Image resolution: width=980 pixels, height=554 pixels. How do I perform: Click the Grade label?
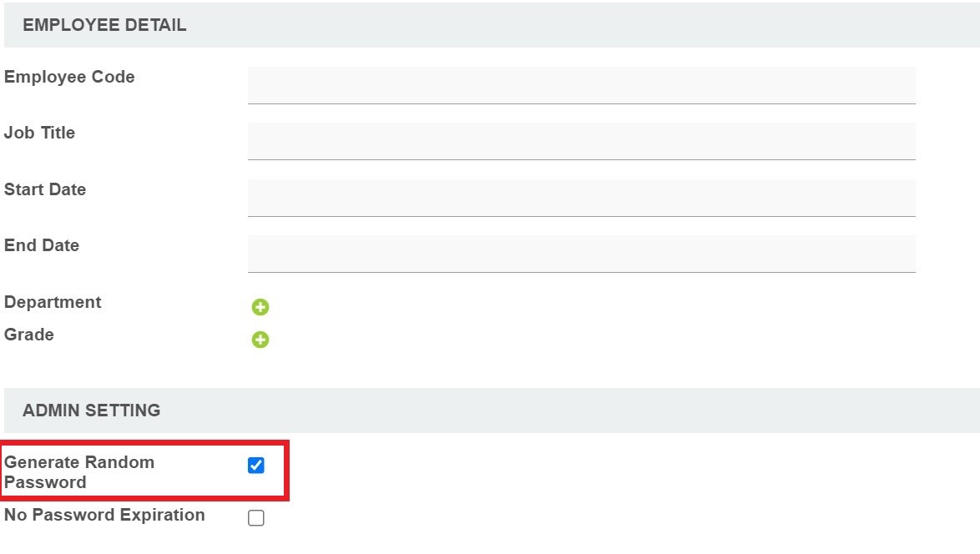(29, 335)
